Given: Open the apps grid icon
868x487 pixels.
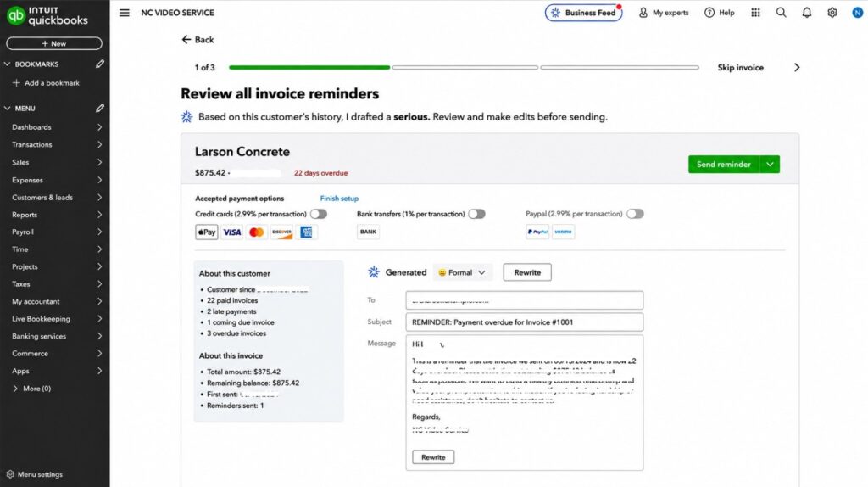Looking at the screenshot, I should point(755,12).
